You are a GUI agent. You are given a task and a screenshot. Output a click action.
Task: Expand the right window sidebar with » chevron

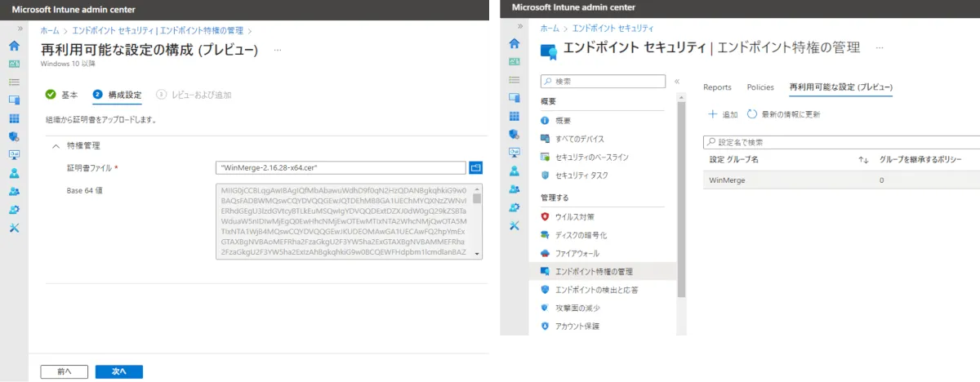tap(520, 26)
